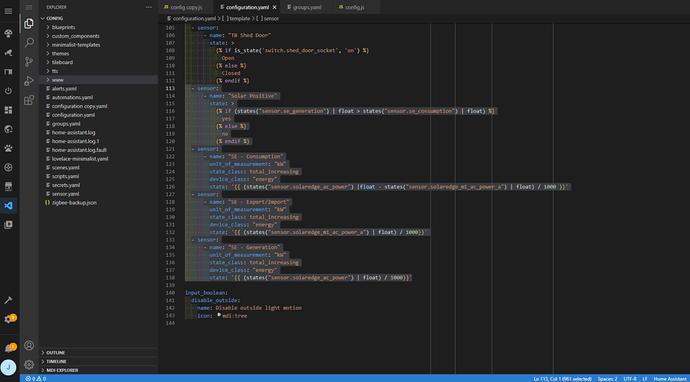Expand the TIMELINE panel

(98, 361)
